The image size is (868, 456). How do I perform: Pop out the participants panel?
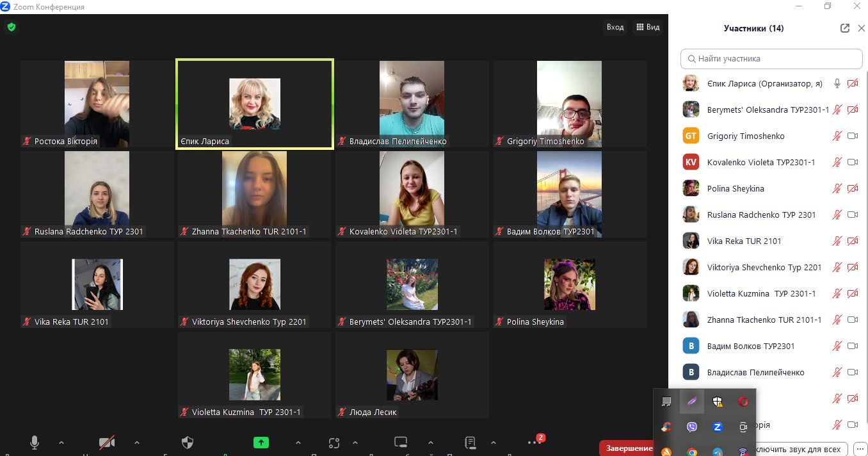click(845, 28)
